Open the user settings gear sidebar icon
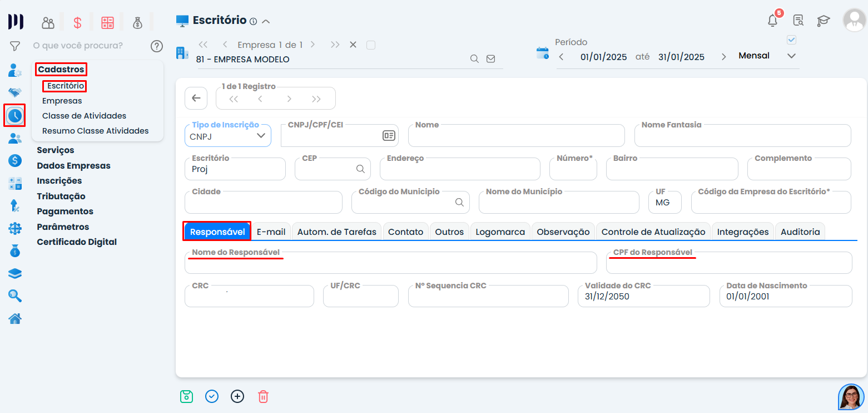 tap(15, 71)
